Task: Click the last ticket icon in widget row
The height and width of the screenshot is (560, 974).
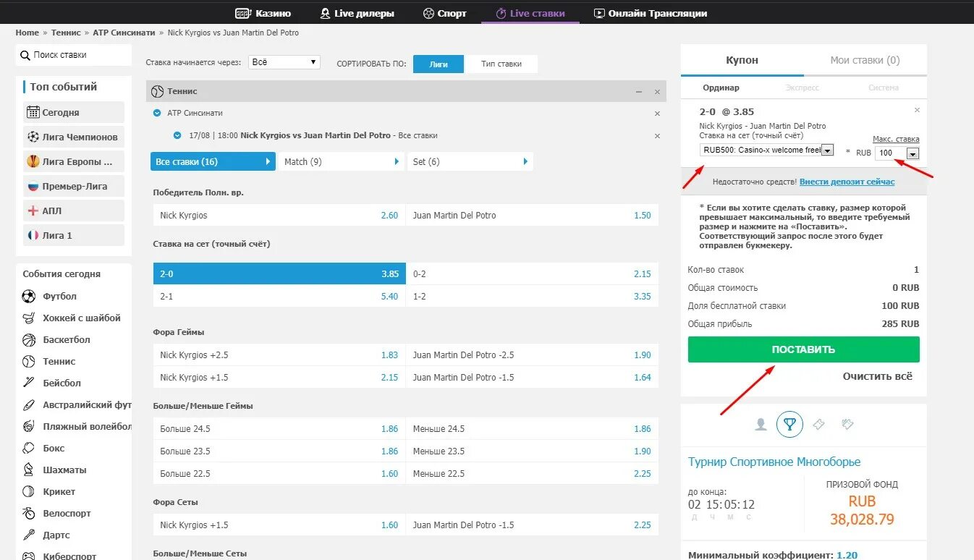Action: tap(847, 424)
